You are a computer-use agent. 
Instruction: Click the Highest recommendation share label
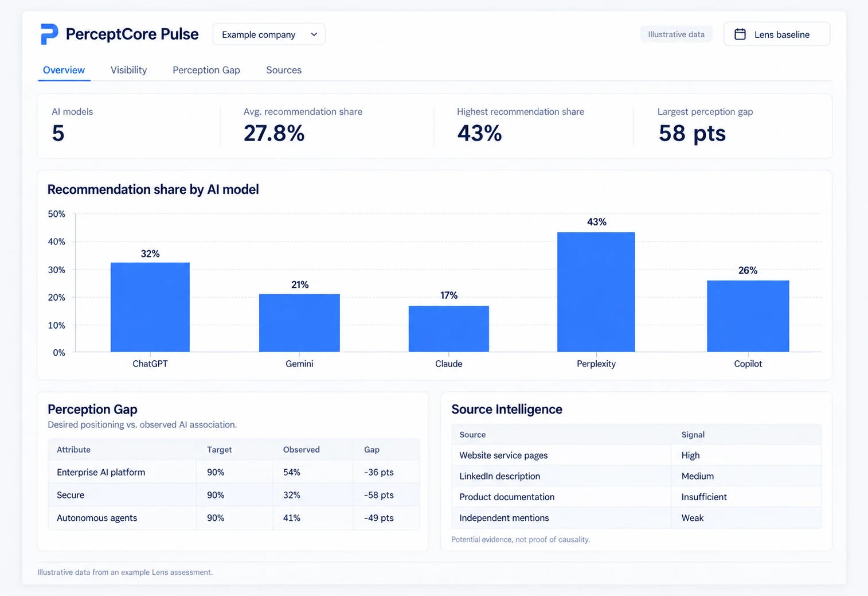point(521,112)
